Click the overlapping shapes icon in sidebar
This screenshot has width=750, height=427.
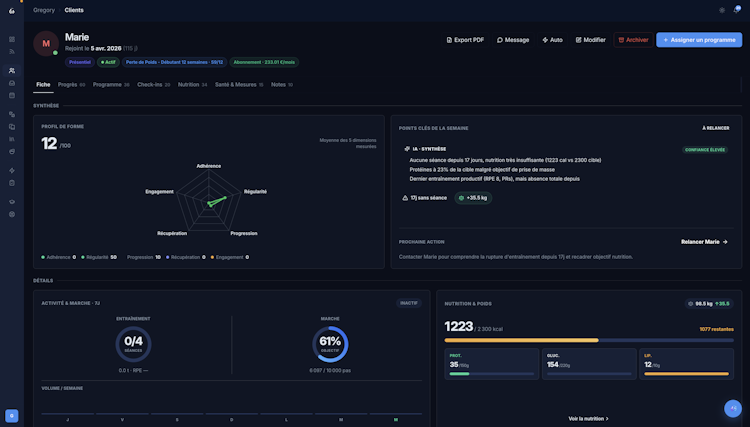point(12,114)
